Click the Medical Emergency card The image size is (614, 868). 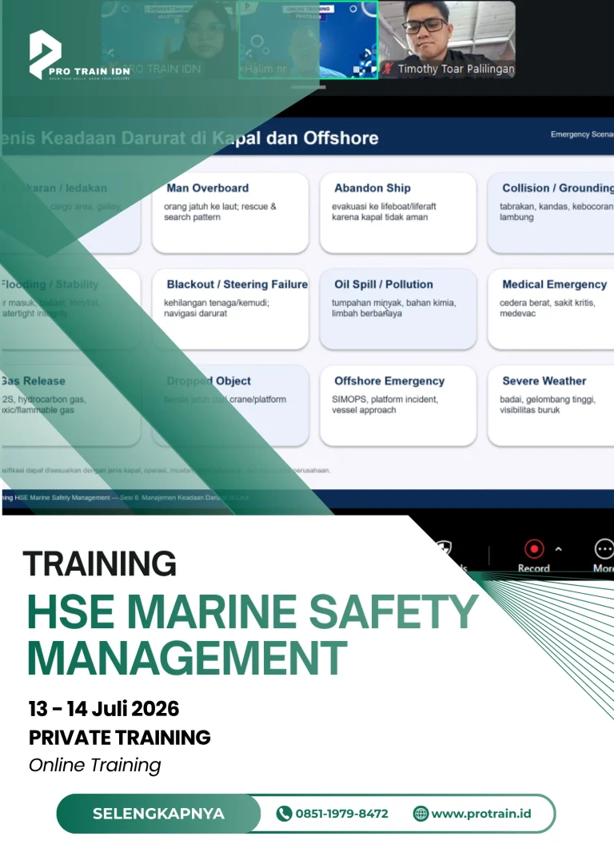coord(551,309)
